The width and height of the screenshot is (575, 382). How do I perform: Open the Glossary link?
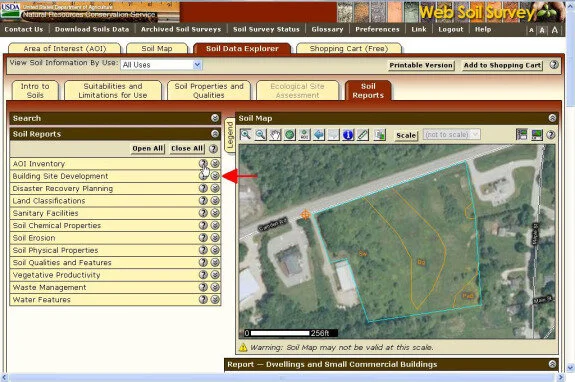(327, 29)
